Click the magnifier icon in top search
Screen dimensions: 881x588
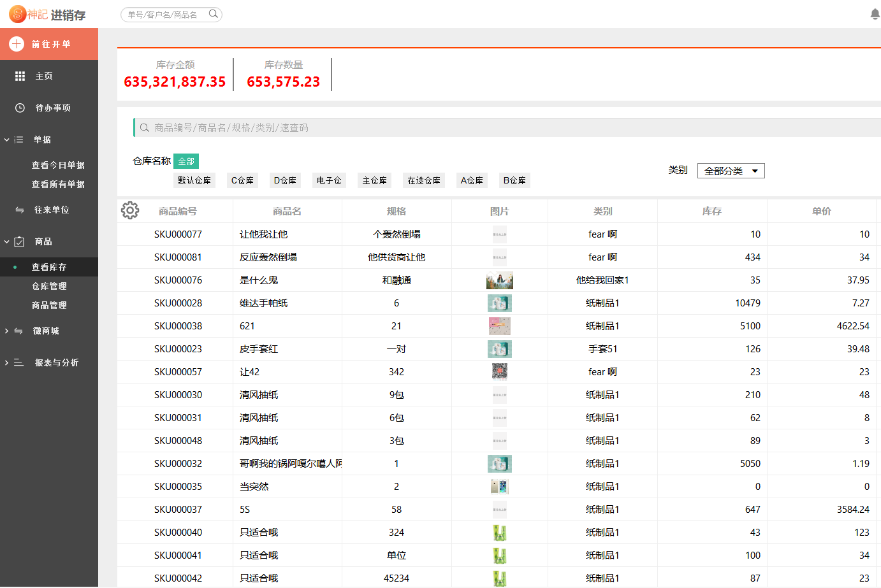pyautogui.click(x=213, y=14)
